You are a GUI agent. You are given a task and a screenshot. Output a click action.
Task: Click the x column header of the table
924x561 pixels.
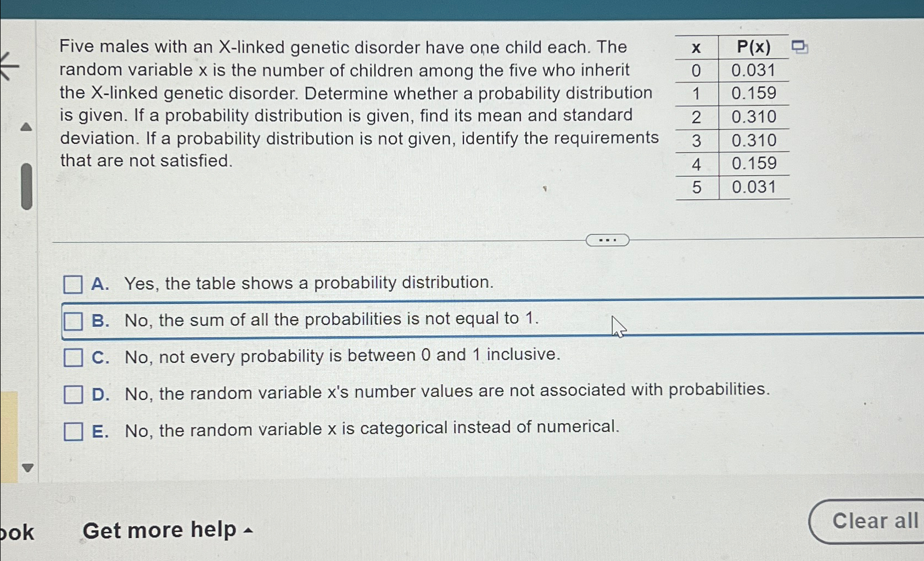pyautogui.click(x=696, y=47)
